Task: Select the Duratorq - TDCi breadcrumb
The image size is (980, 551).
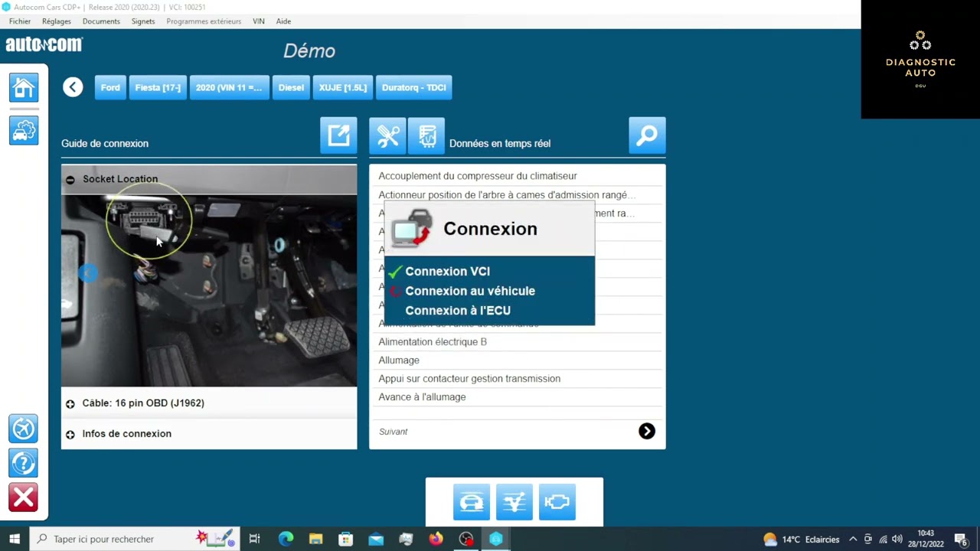Action: coord(414,87)
